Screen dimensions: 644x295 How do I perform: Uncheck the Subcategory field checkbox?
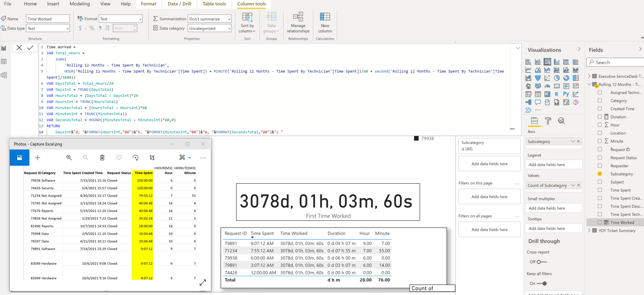coord(600,174)
